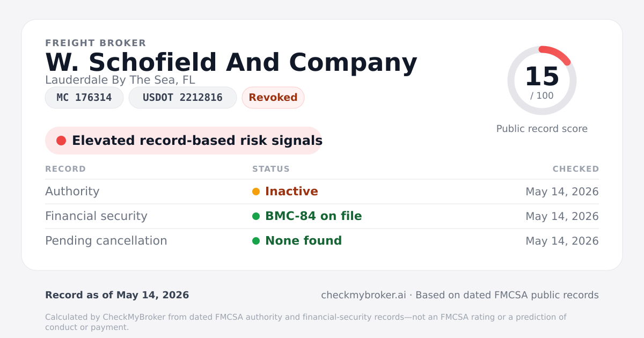Screen dimensions: 644x338
Task: Open the Authority record row
Action: pos(322,192)
